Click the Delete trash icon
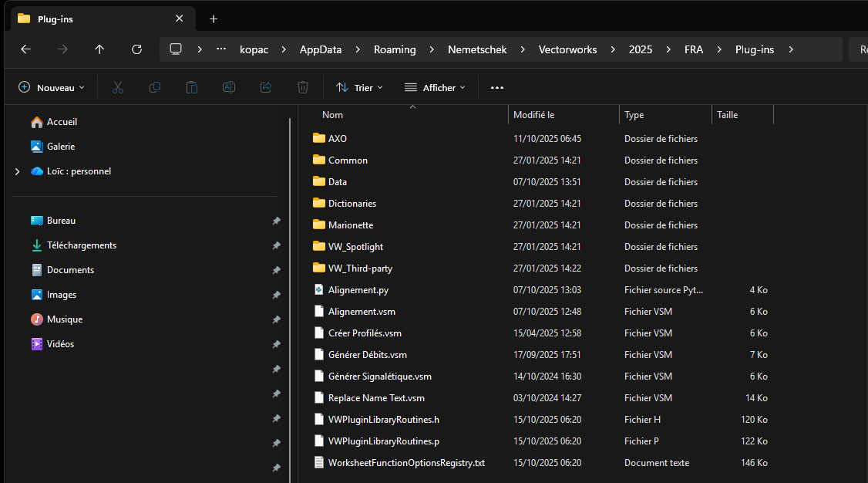868x483 pixels. [303, 87]
